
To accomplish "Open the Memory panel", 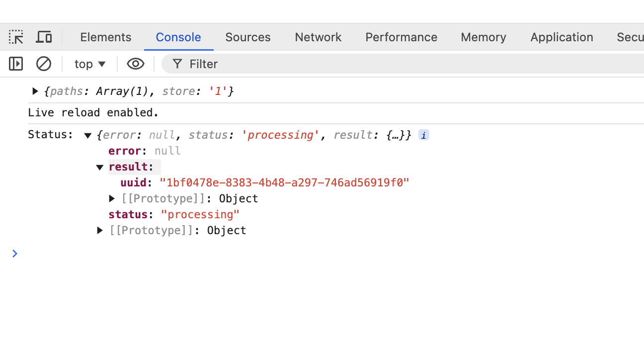I will (x=483, y=37).
